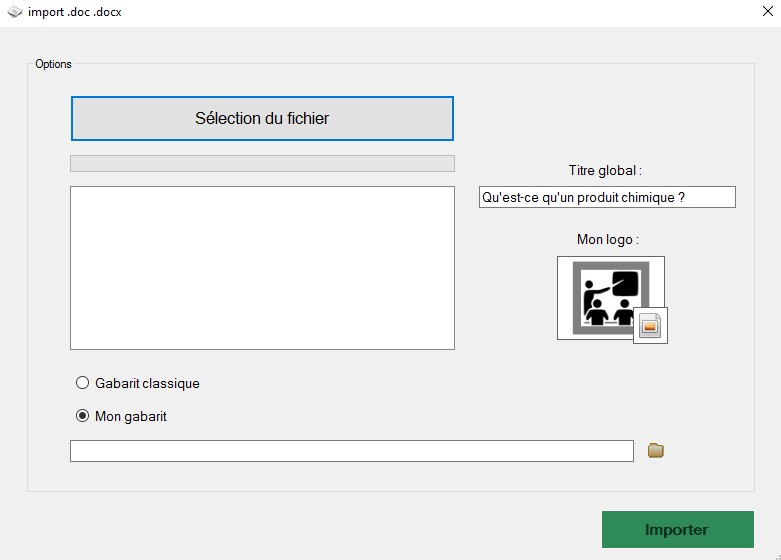
Task: Click the Titre global text field
Action: [606, 197]
